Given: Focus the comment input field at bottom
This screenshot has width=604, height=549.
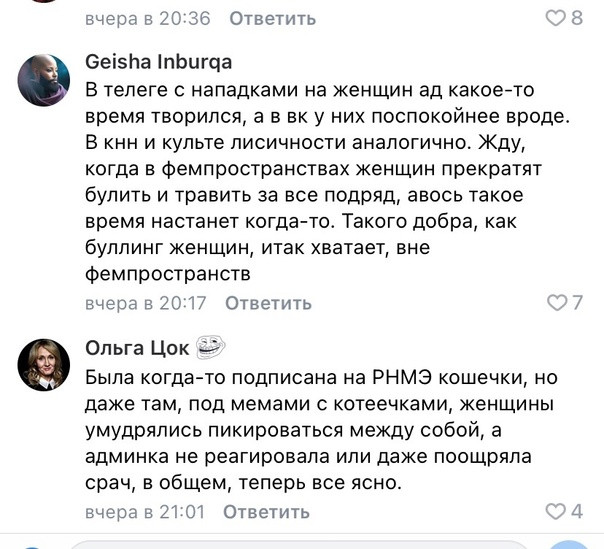Looking at the screenshot, I should tap(300, 545).
